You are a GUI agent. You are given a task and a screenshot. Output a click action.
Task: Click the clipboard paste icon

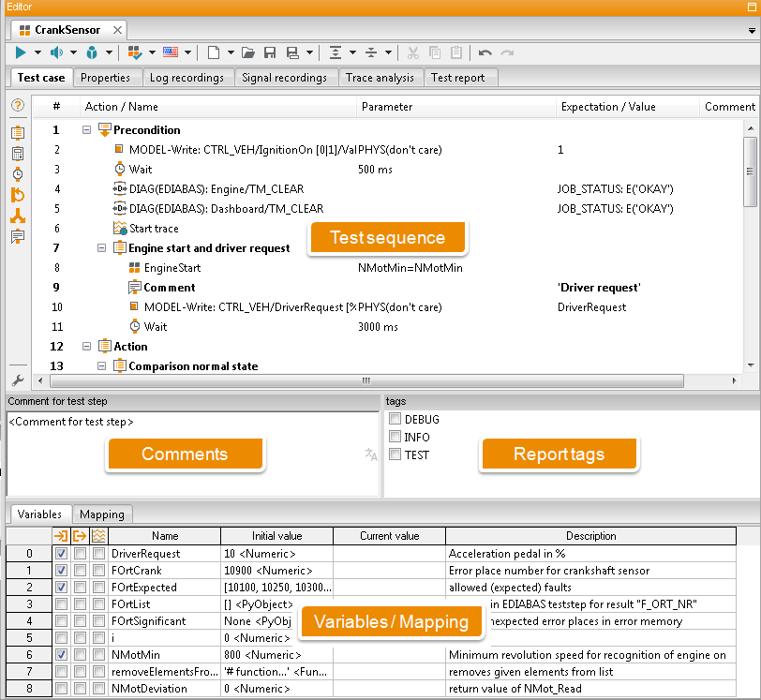click(x=456, y=52)
